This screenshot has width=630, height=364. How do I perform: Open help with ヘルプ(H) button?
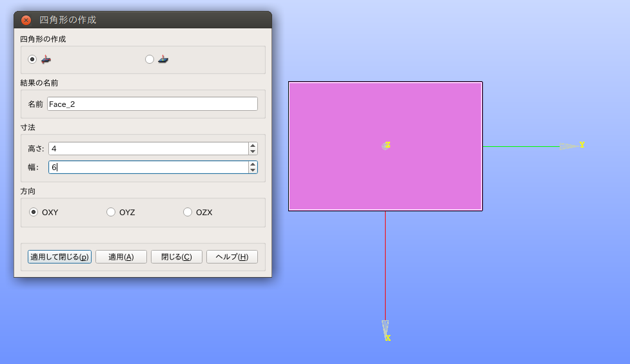coord(232,257)
